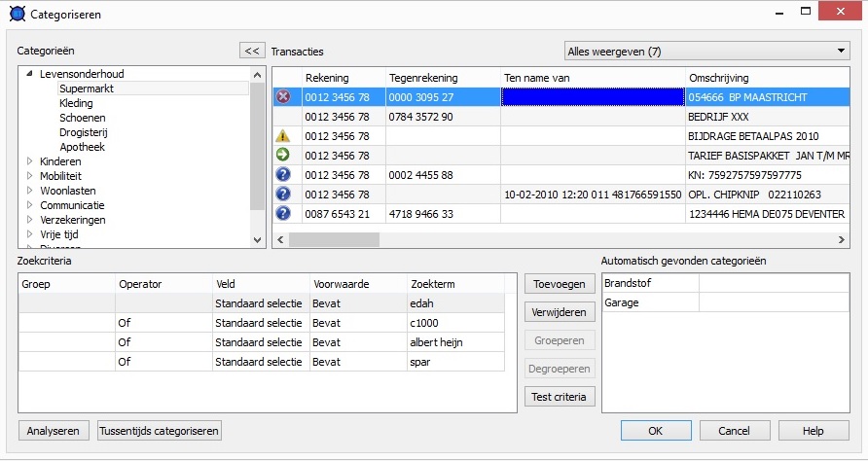Open the 'Alles weergeven (7)' dropdown

pyautogui.click(x=706, y=51)
